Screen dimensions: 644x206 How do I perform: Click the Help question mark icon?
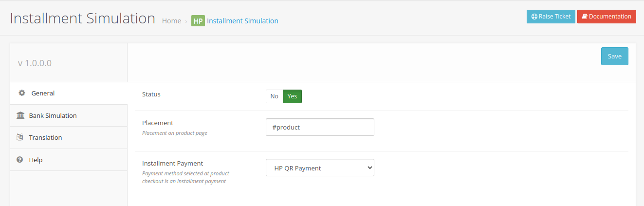[x=20, y=160]
